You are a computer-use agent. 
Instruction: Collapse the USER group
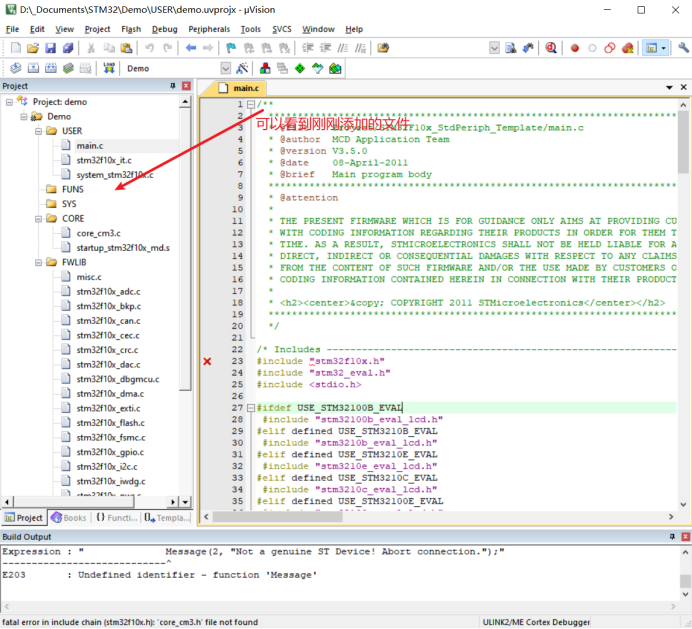pos(38,131)
